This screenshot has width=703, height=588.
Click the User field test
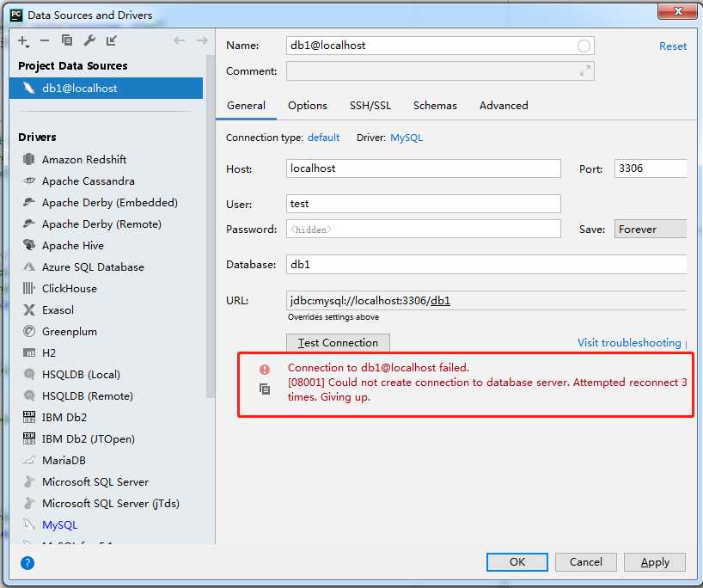tap(423, 204)
